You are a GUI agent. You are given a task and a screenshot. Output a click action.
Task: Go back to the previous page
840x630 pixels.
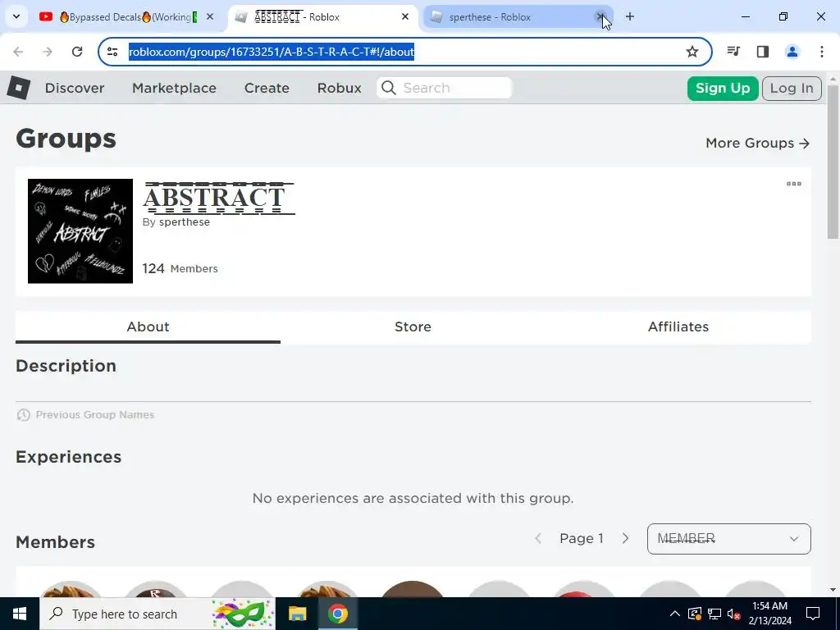(18, 52)
